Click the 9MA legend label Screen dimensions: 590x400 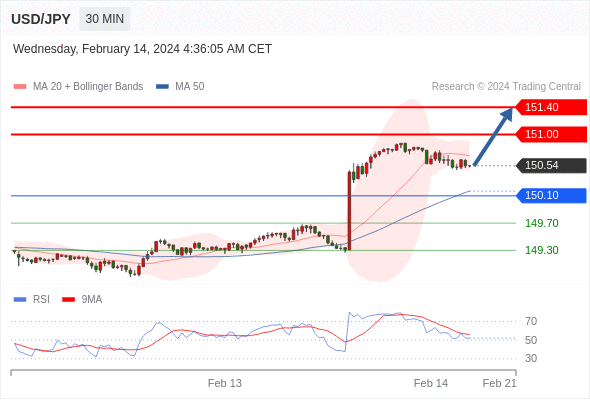tap(92, 300)
